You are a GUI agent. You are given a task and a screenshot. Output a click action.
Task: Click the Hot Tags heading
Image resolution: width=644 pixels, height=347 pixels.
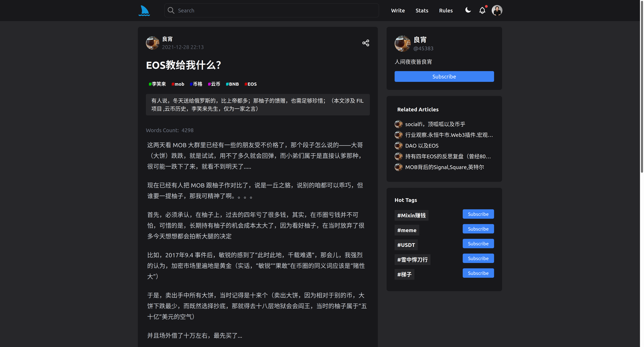(406, 200)
